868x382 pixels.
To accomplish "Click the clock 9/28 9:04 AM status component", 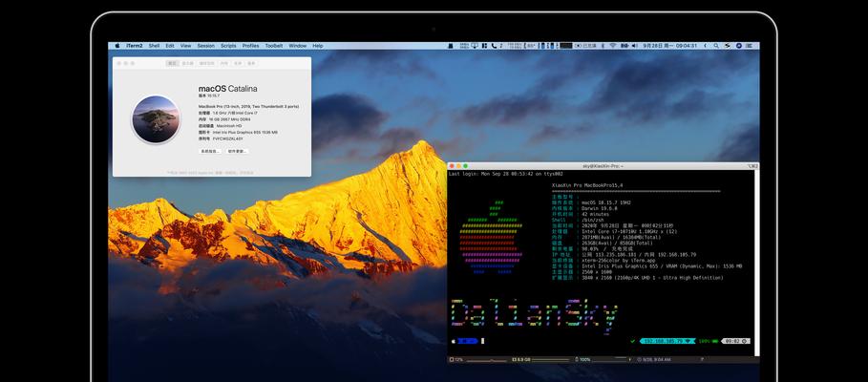I will point(655,359).
